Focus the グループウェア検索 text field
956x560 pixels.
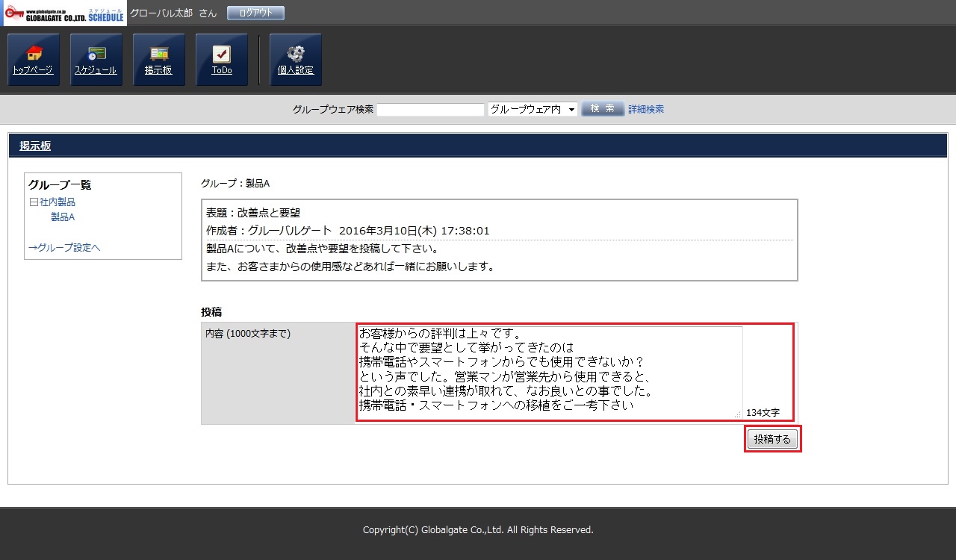[431, 110]
